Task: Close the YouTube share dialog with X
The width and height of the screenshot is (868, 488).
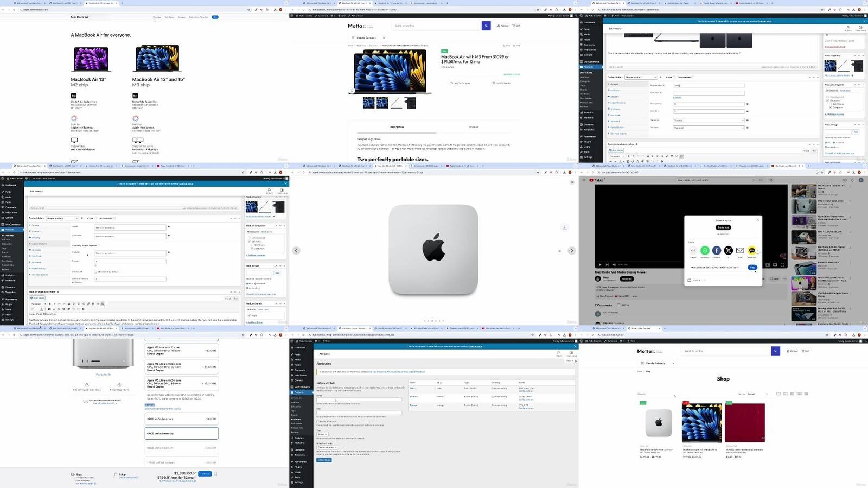Action: click(x=758, y=220)
